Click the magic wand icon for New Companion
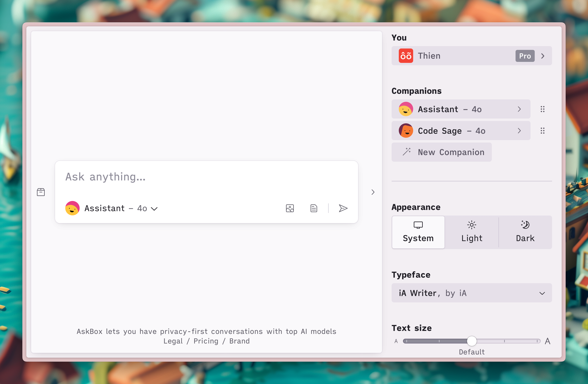Image resolution: width=588 pixels, height=384 pixels. click(406, 152)
